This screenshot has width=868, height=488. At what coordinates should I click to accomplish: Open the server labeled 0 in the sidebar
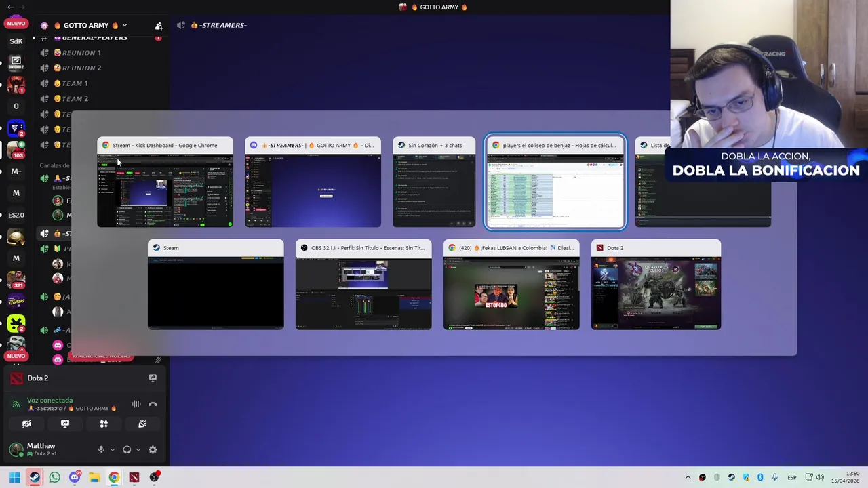[16, 106]
